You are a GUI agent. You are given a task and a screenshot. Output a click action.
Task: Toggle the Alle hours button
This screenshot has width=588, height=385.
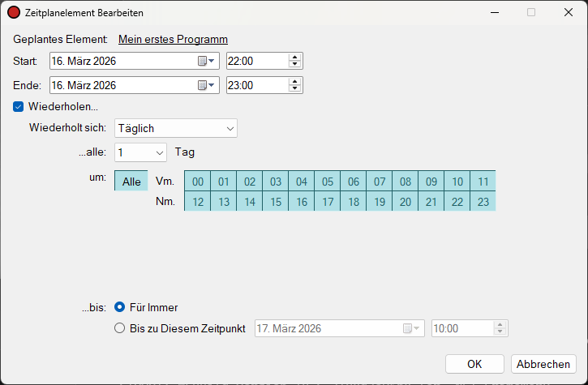click(131, 181)
